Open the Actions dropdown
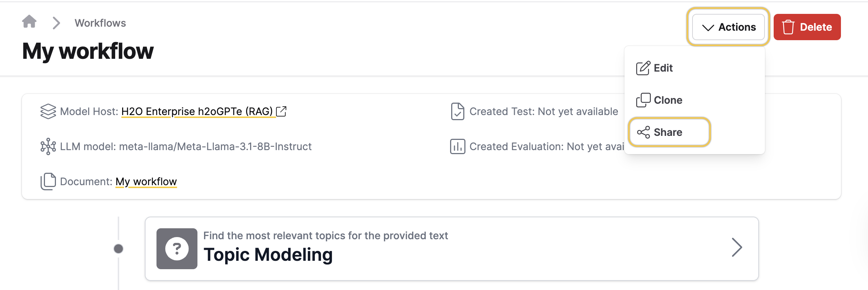The image size is (868, 290). pyautogui.click(x=728, y=27)
